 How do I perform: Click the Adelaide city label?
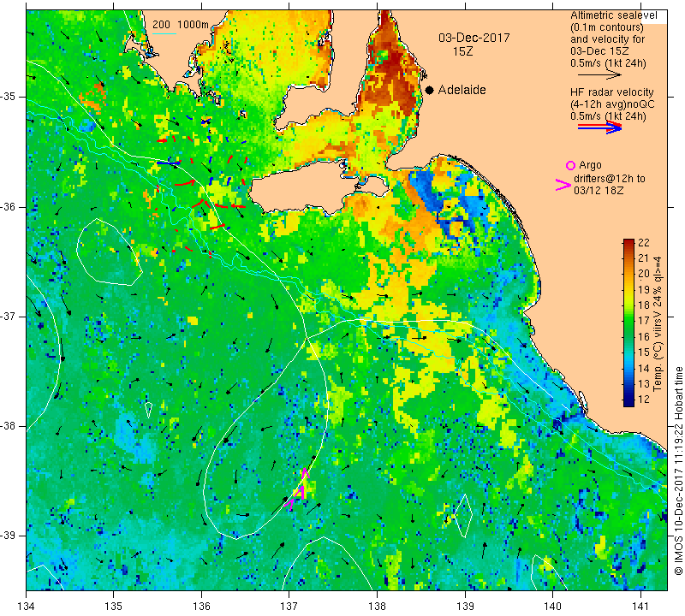(x=462, y=90)
